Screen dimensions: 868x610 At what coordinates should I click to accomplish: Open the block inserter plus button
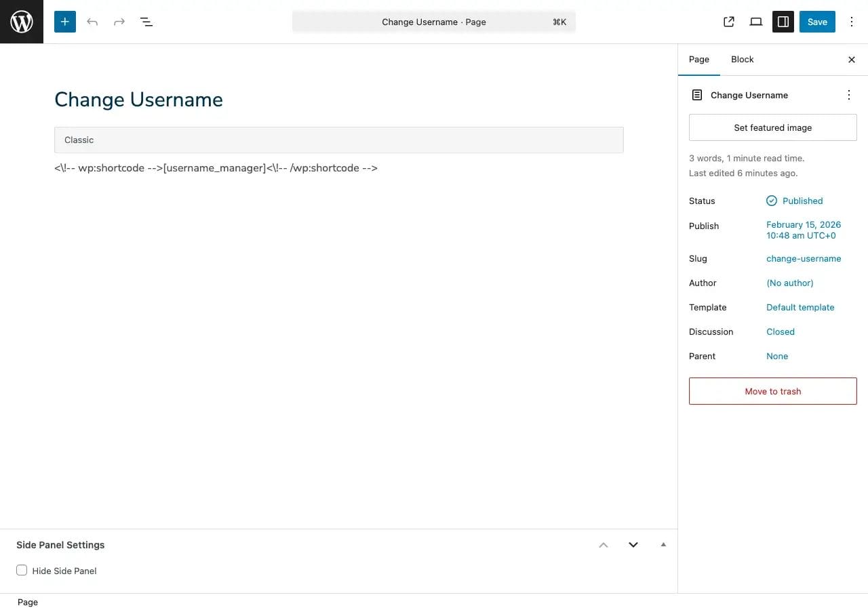point(65,22)
